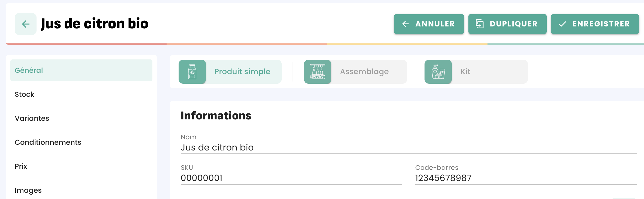Image resolution: width=644 pixels, height=199 pixels.
Task: Click the Assemblage conveyor icon
Action: coord(318,72)
